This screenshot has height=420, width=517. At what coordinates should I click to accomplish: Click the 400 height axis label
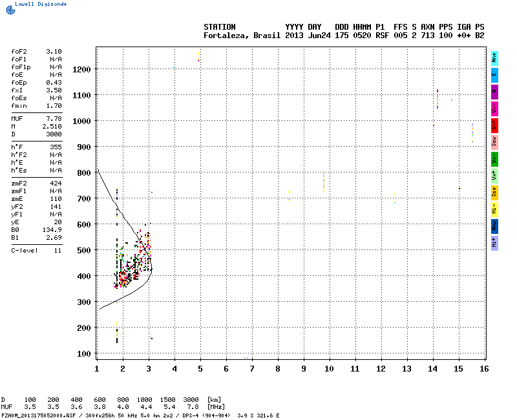pos(84,277)
